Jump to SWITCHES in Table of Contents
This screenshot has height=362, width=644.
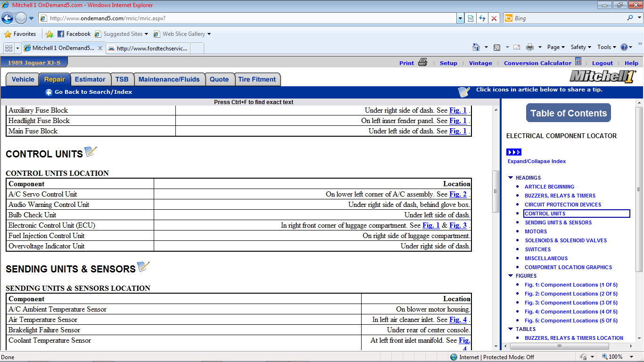point(537,249)
